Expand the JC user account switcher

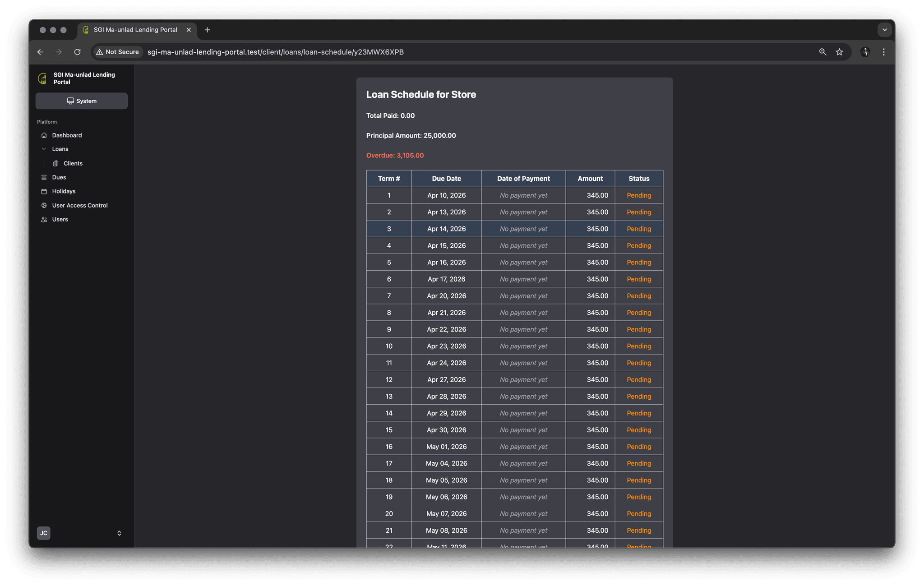pos(119,533)
